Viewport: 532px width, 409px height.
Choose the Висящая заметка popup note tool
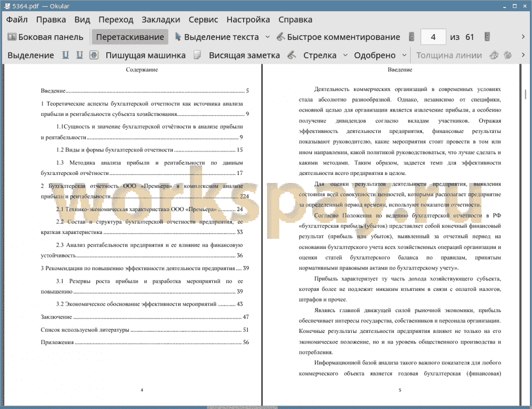pyautogui.click(x=244, y=55)
